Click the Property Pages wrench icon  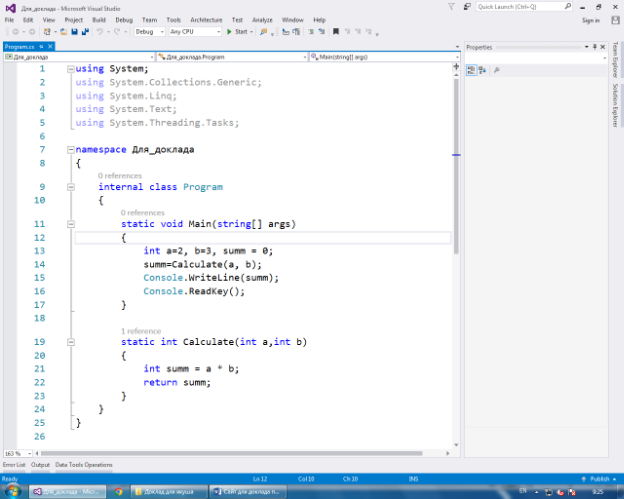tap(496, 70)
